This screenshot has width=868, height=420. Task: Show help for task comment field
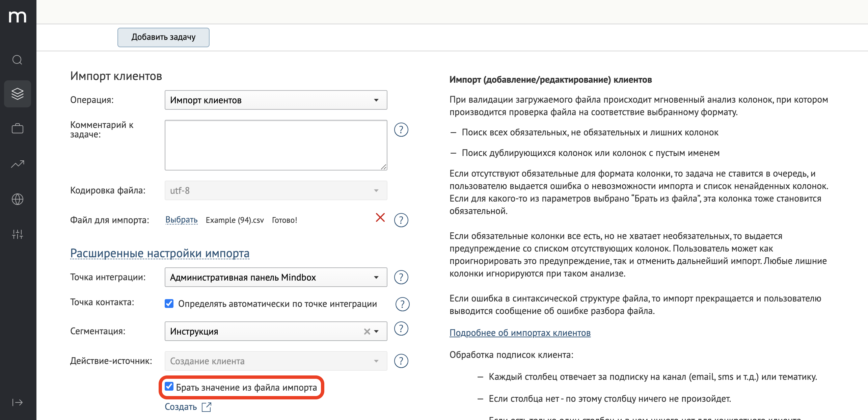pos(401,130)
